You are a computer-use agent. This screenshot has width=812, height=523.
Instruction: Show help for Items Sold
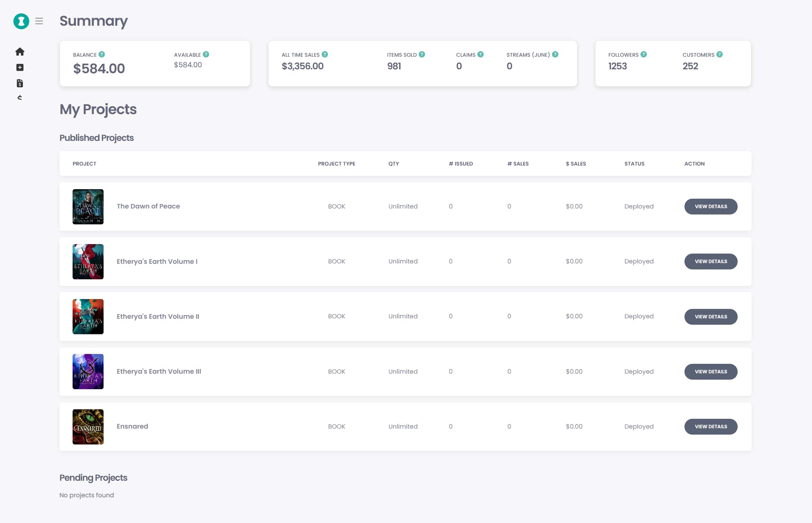[x=422, y=54]
